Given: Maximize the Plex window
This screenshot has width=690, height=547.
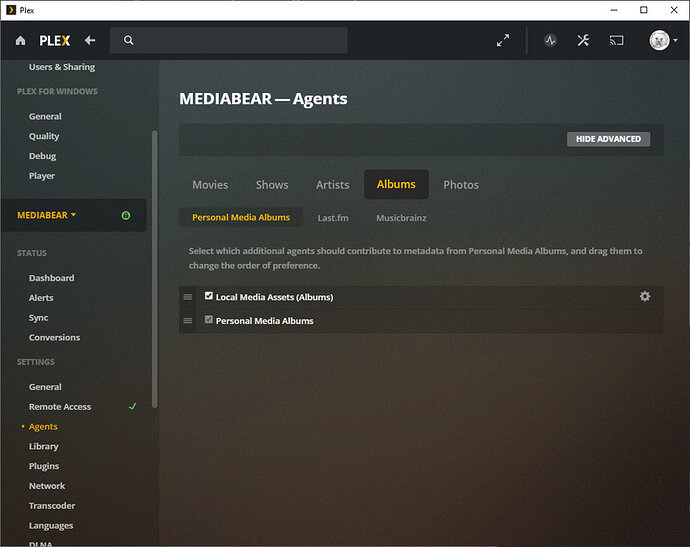Looking at the screenshot, I should tap(643, 10).
